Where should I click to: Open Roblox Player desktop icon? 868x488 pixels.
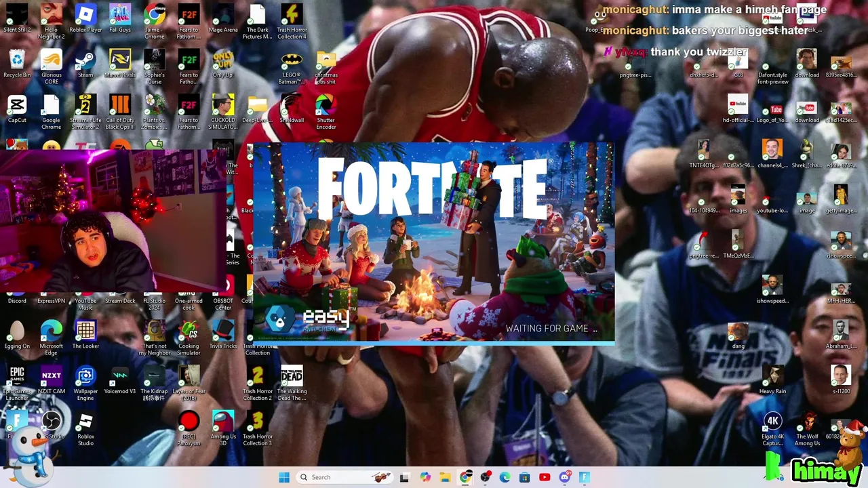pyautogui.click(x=85, y=20)
